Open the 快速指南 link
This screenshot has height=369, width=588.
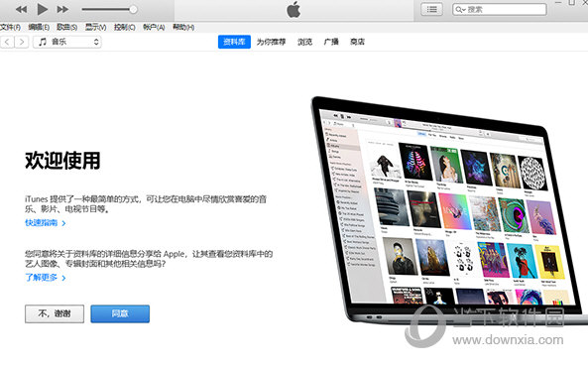click(x=45, y=223)
